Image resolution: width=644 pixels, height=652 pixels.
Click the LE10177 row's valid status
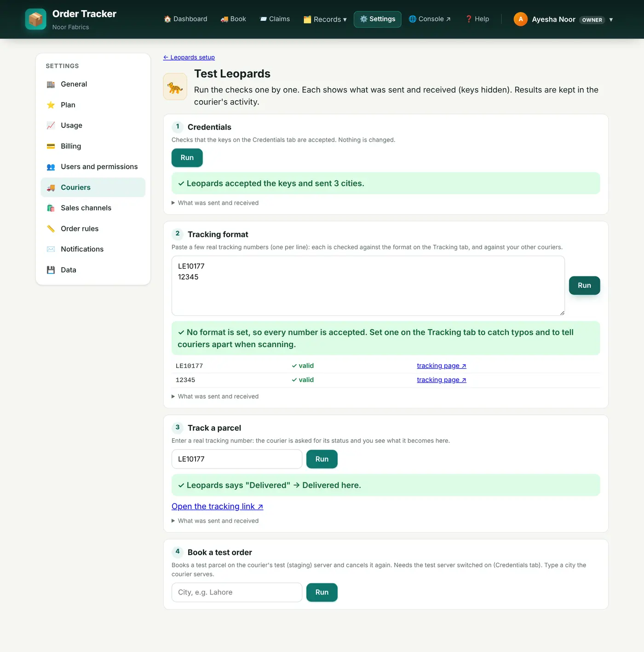coord(303,366)
